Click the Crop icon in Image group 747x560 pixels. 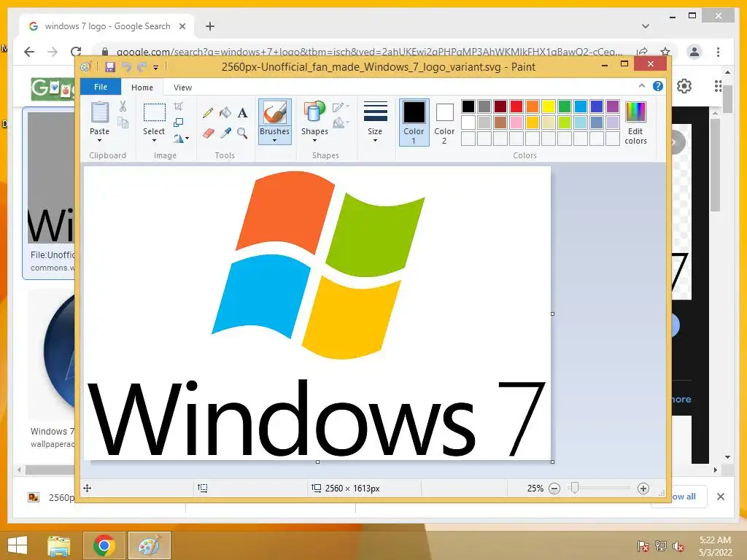[179, 106]
